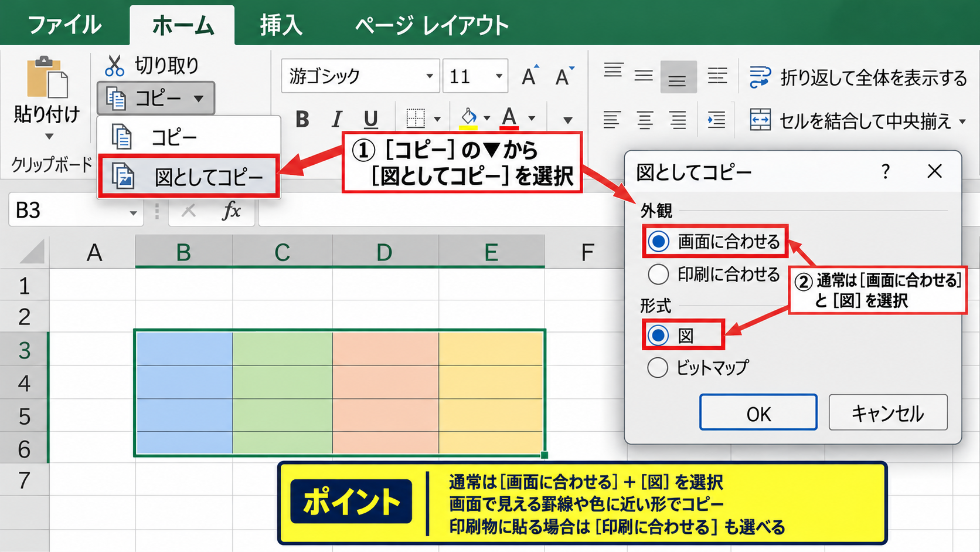Apply the fill color bucket

468,118
